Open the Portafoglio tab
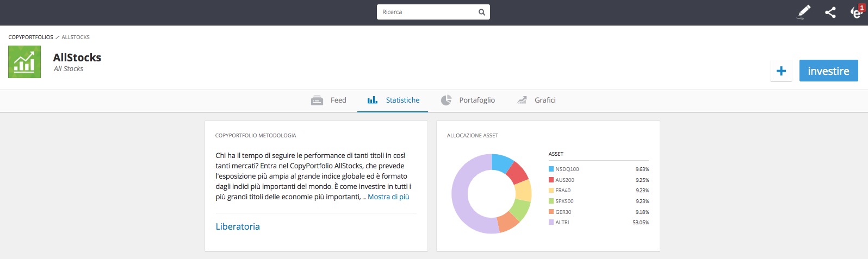Image resolution: width=868 pixels, height=259 pixels. coord(468,100)
